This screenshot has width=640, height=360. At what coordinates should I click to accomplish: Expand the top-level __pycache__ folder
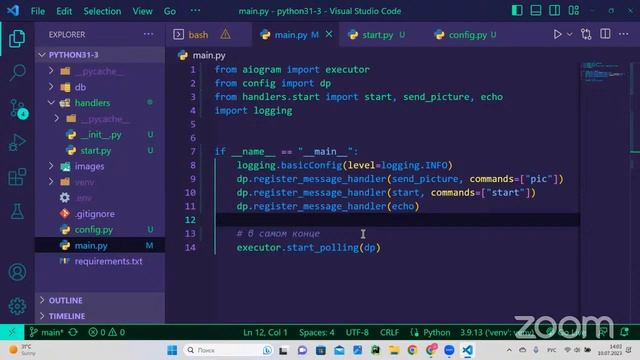(x=100, y=71)
